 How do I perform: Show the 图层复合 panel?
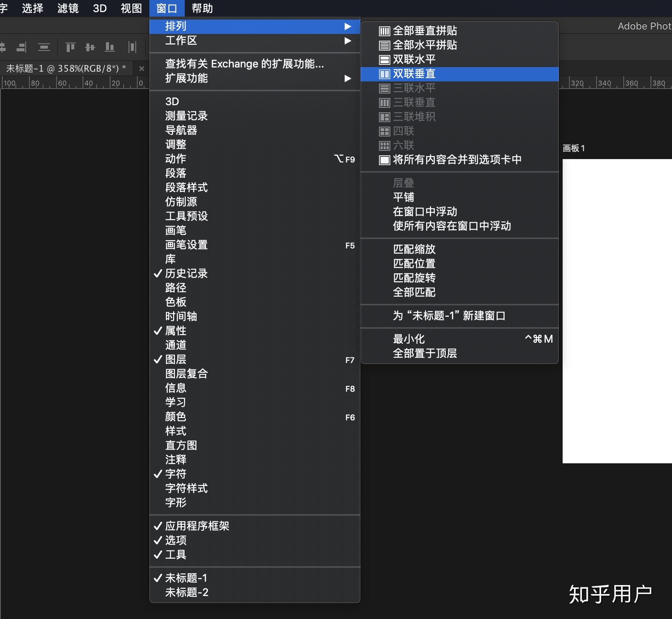pyautogui.click(x=255, y=374)
